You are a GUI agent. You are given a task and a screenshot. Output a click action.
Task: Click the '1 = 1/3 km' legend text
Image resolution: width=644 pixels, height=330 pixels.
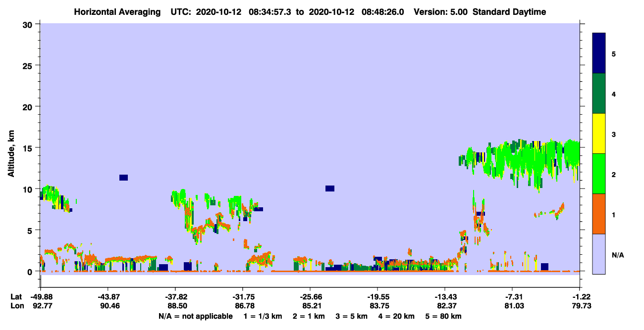click(x=263, y=316)
